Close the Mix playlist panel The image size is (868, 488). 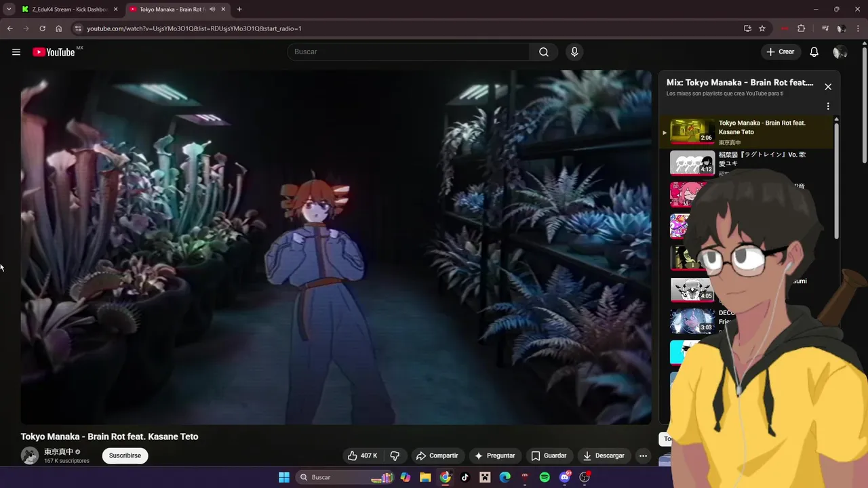tap(828, 87)
